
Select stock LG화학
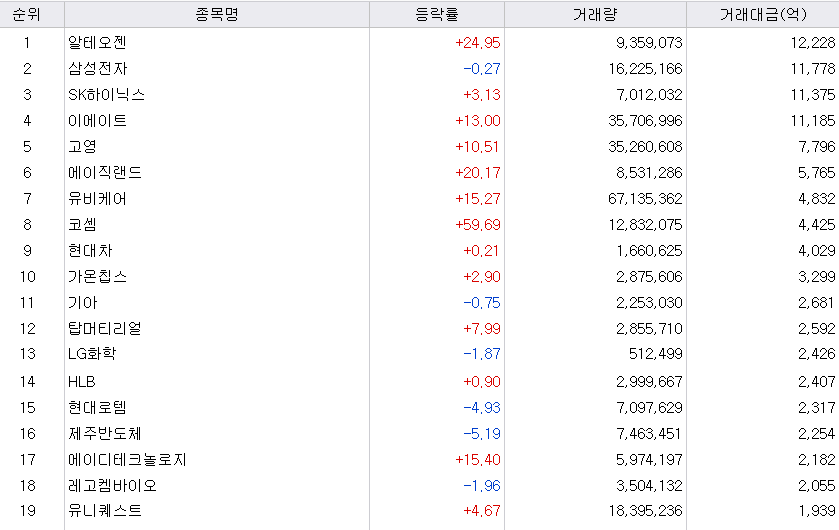(92, 354)
